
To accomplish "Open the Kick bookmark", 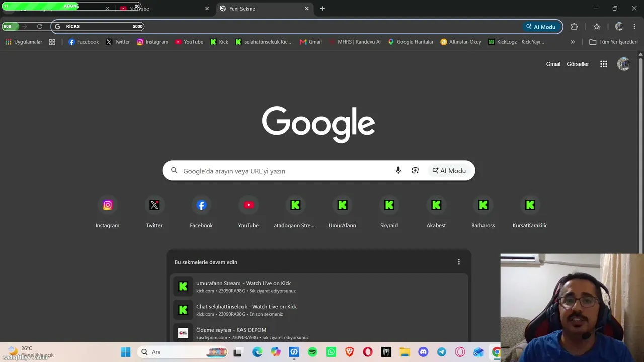I will [219, 42].
